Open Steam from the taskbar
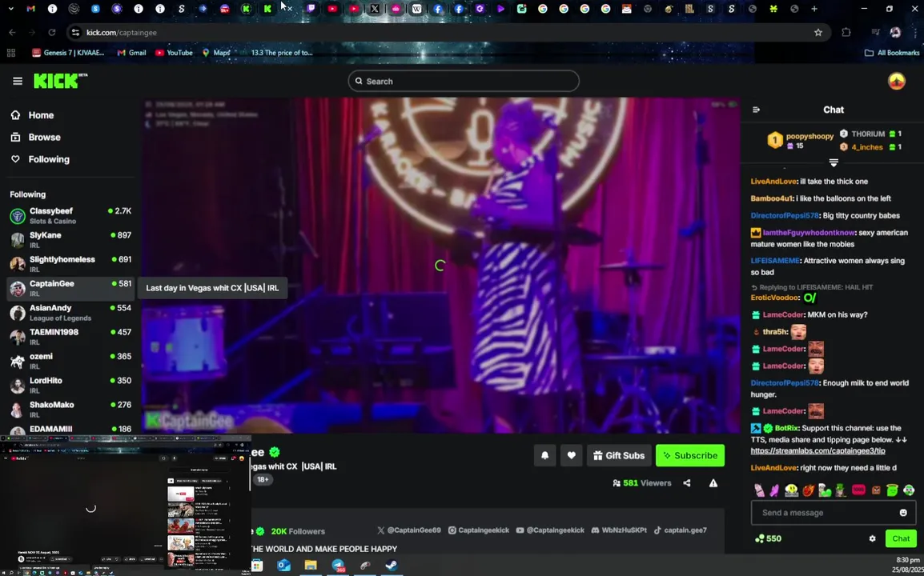The height and width of the screenshot is (576, 924). [x=392, y=566]
